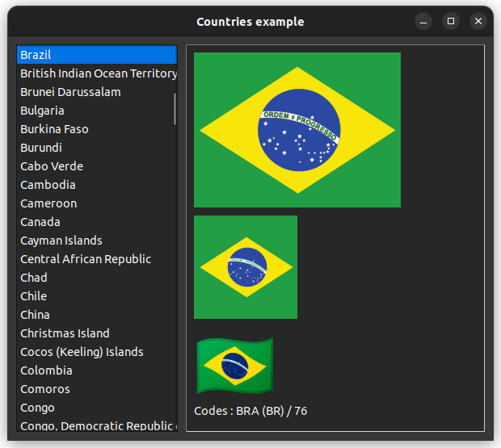Viewport: 501px width, 448px height.
Task: Click the Countries example title bar text
Action: coord(250,22)
